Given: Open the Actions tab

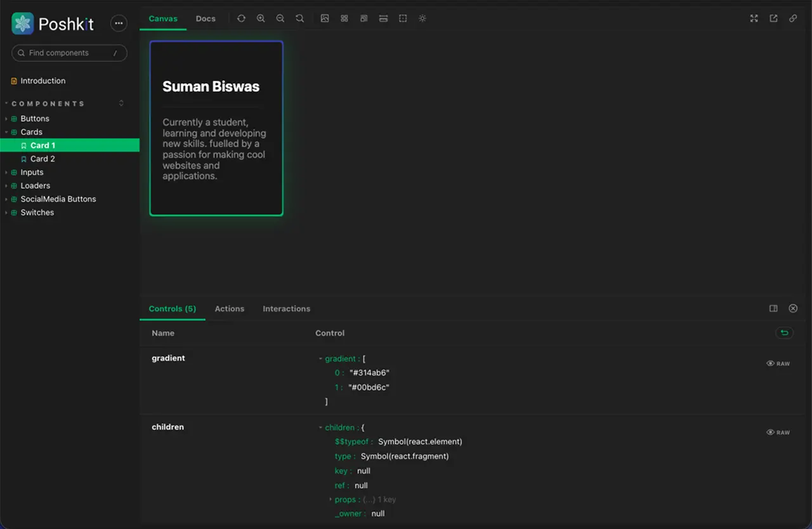Looking at the screenshot, I should 230,308.
